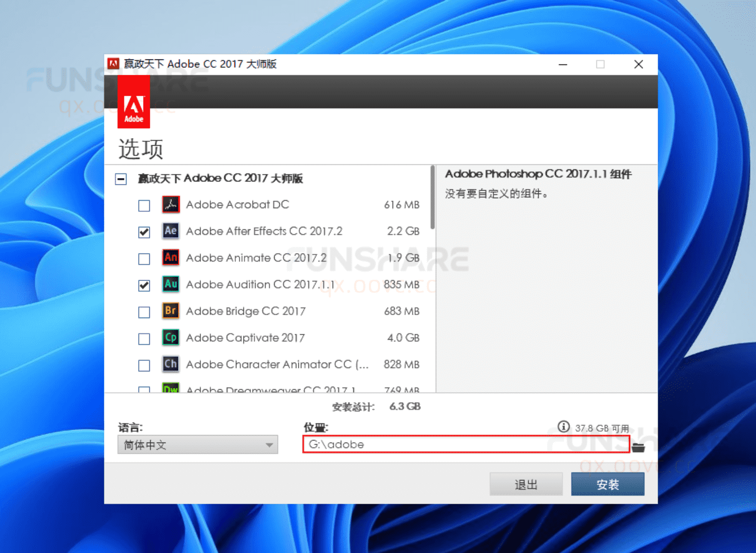The height and width of the screenshot is (553, 756).
Task: Click the 4.0 GB size value
Action: coord(403,338)
